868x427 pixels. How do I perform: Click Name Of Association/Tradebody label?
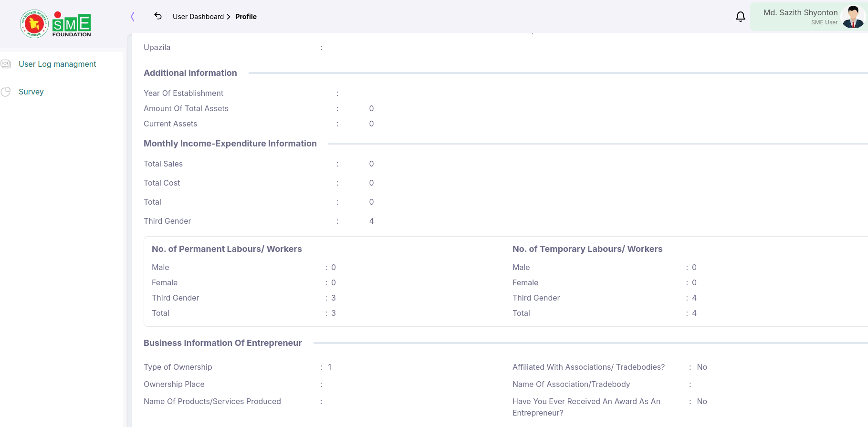(571, 384)
